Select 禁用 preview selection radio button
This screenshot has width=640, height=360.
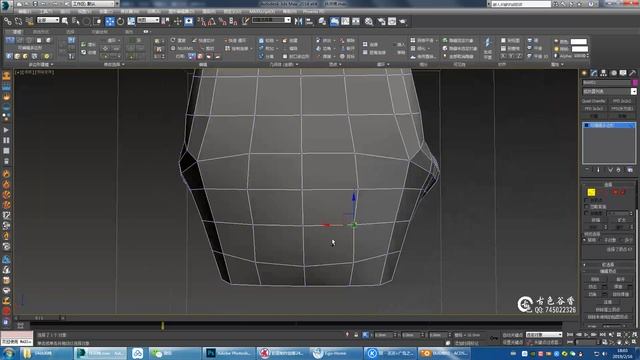[x=585, y=240]
